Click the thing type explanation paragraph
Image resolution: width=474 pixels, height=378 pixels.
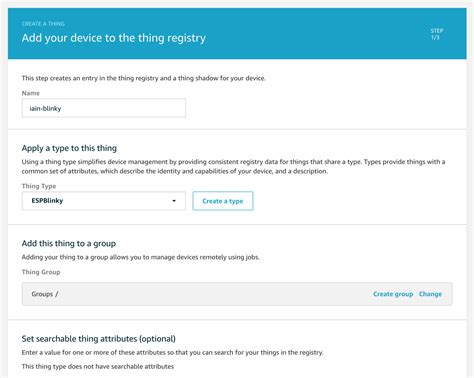pos(233,166)
